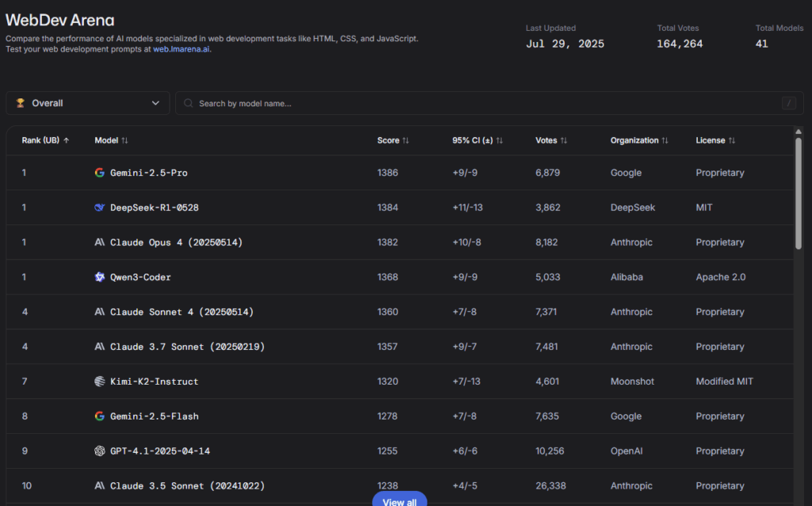The image size is (812, 506).
Task: Click the Moonshot logo beside Kimi-K2-Instruct
Action: (x=99, y=381)
